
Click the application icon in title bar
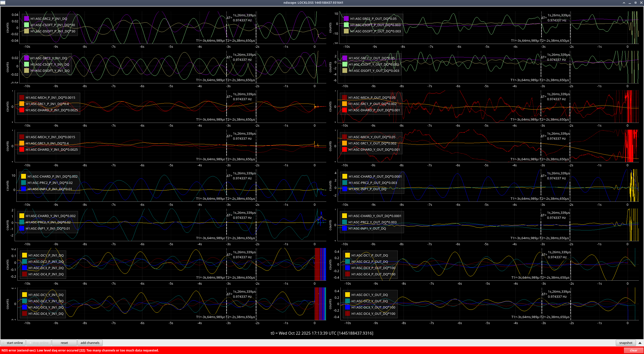(3, 3)
